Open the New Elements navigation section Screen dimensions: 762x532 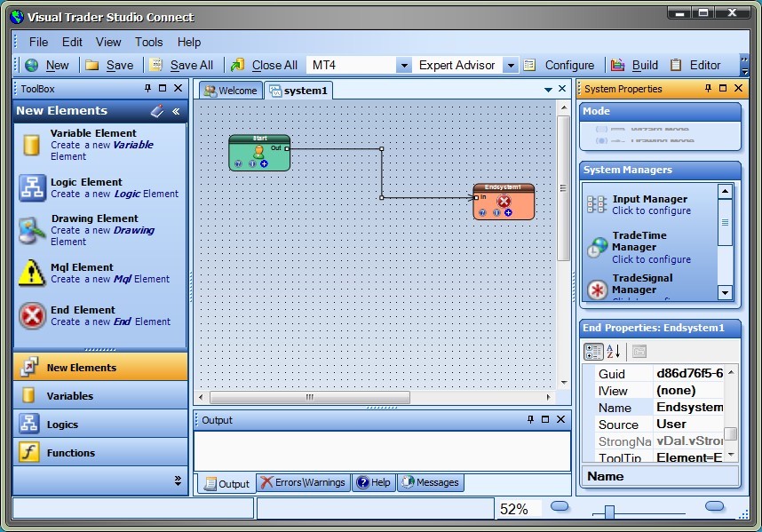pos(100,368)
